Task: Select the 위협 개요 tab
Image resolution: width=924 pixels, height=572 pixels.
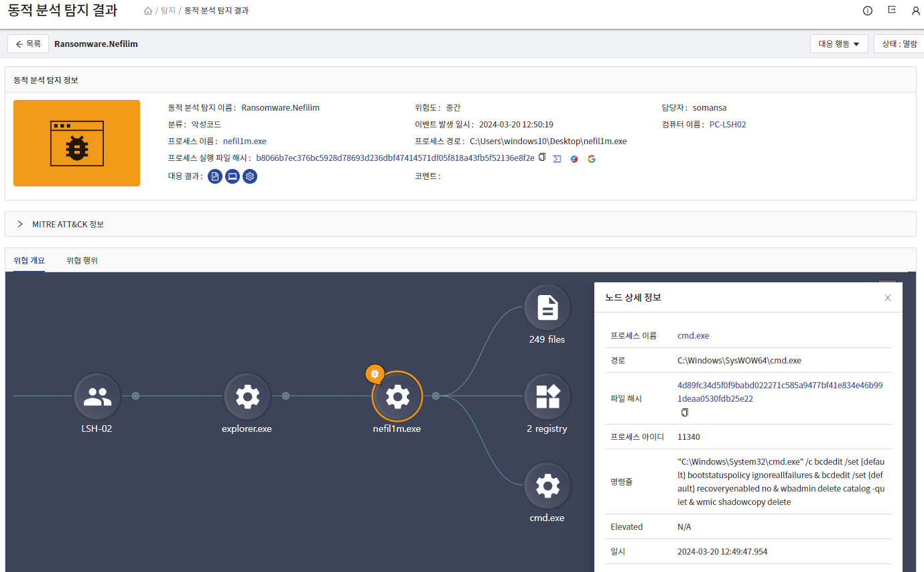Action: pyautogui.click(x=29, y=260)
